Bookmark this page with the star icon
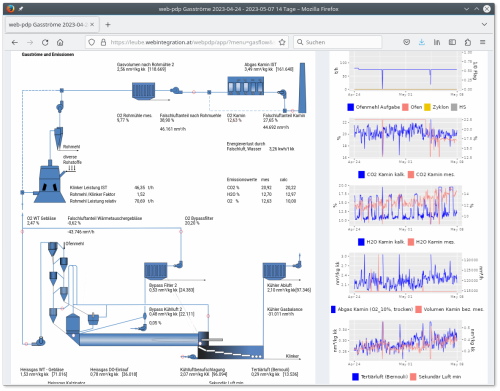 (x=282, y=42)
